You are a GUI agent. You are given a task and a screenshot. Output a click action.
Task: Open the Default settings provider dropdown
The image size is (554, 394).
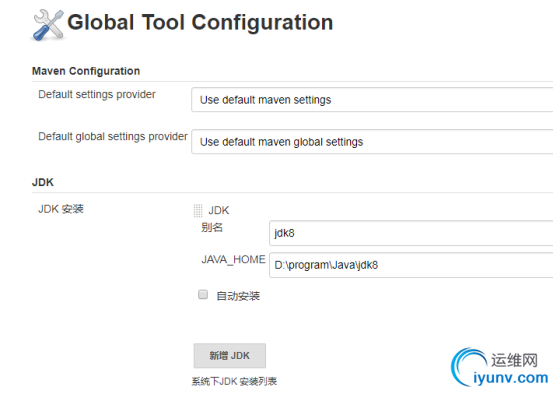pos(372,100)
